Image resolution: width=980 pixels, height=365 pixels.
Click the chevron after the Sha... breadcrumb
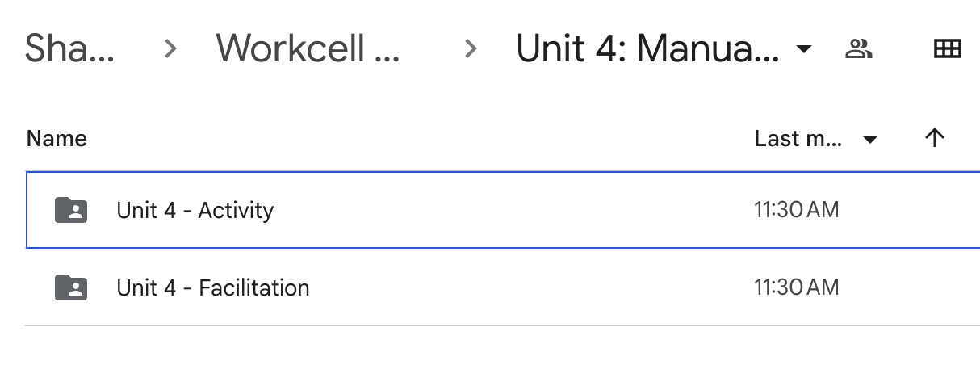(170, 49)
